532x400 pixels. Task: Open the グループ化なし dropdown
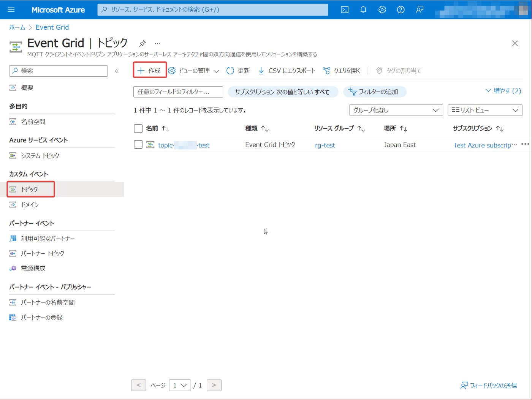coord(396,110)
